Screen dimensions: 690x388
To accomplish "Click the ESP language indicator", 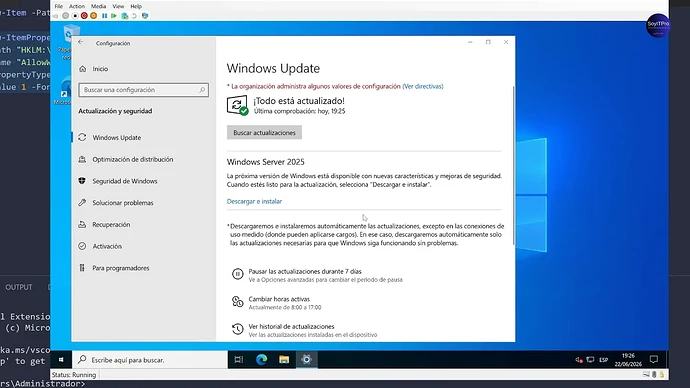I will [x=603, y=360].
